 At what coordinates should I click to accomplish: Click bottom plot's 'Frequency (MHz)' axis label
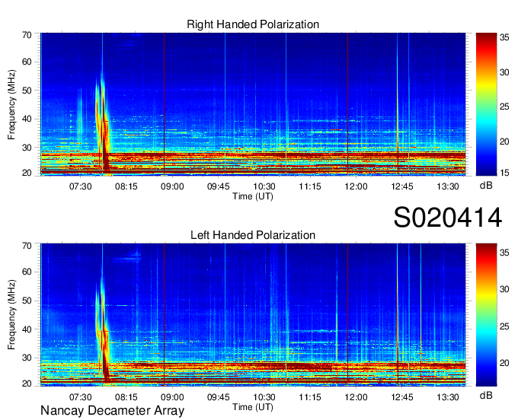coord(11,315)
